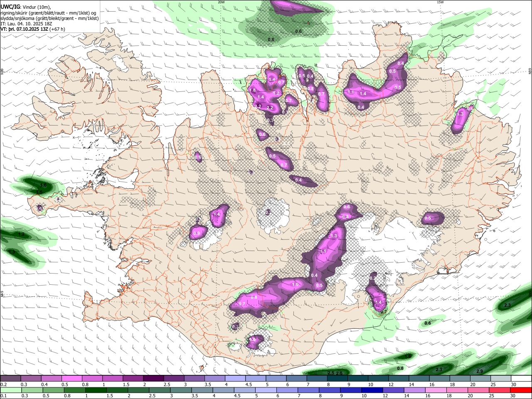This screenshot has width=532, height=399.
Task: Click the 'slydda/snjókoma (grátt/bleikt/grænt' description line
Action: (49, 18)
